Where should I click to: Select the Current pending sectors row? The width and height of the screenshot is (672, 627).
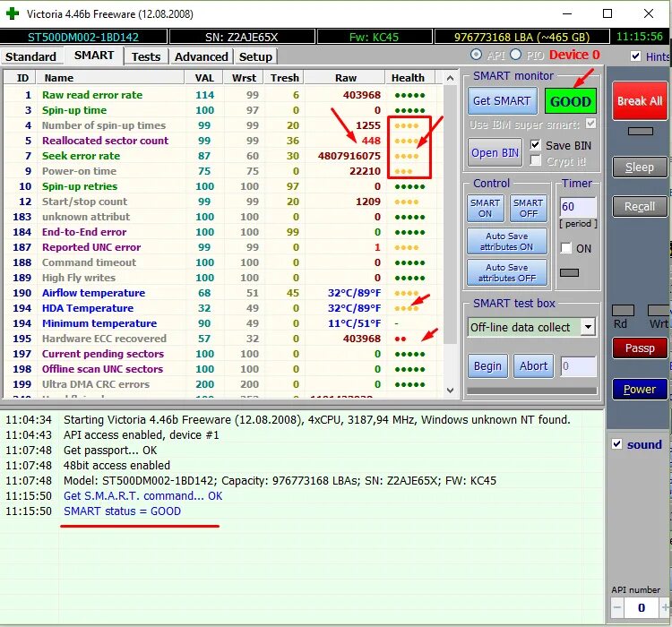223,354
